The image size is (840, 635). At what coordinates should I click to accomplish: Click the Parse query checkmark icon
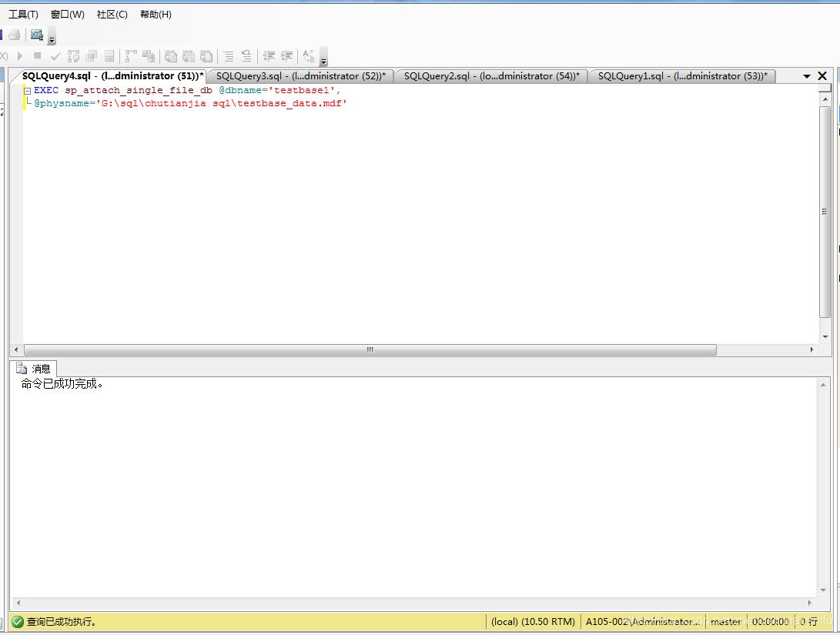coord(55,56)
